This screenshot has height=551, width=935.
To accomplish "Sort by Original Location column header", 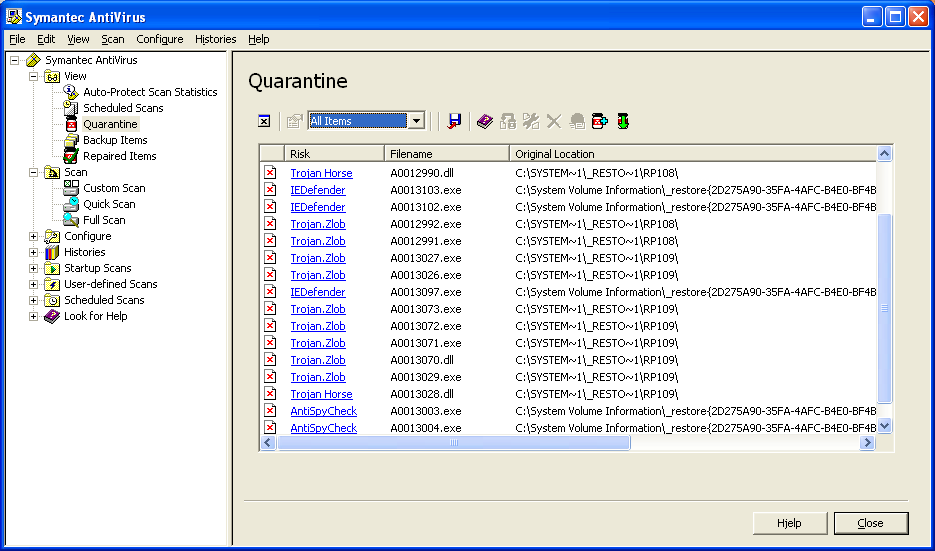I will click(693, 154).
